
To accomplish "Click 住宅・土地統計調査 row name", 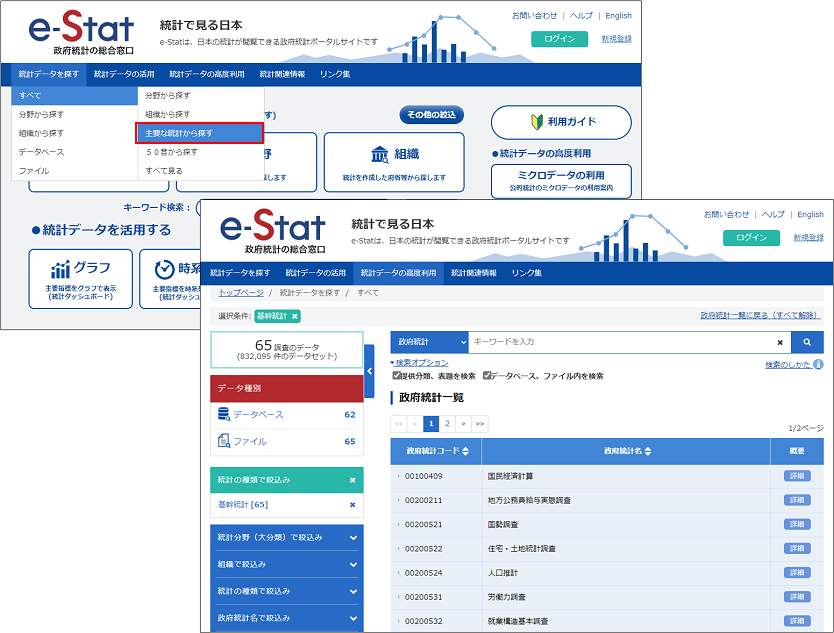I will (x=522, y=549).
